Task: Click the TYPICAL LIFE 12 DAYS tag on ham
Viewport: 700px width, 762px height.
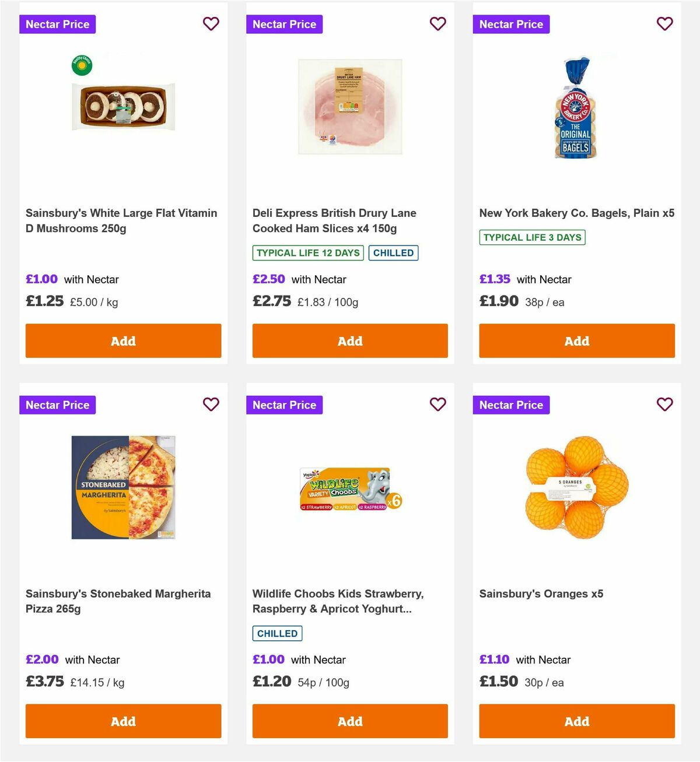Action: click(x=307, y=252)
